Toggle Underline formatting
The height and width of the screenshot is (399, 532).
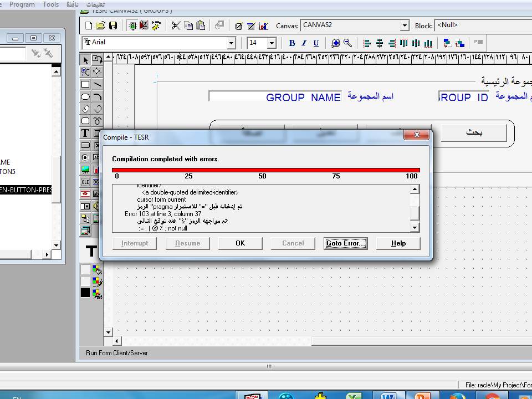[316, 43]
